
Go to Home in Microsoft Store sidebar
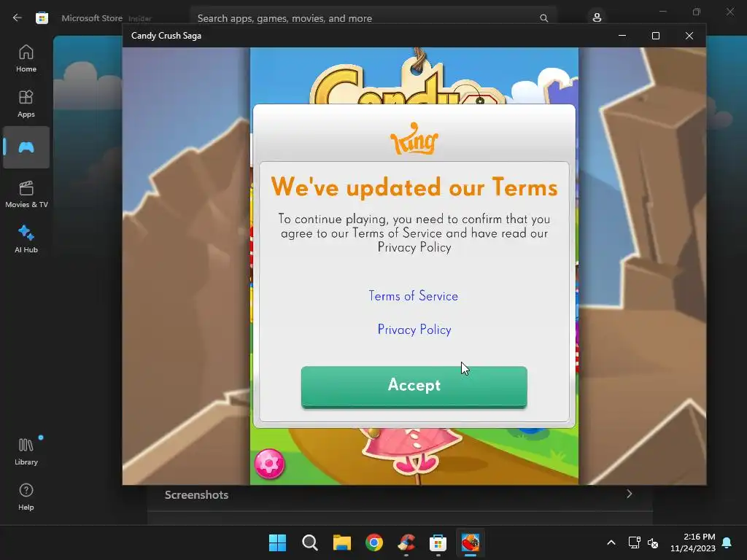[26, 58]
